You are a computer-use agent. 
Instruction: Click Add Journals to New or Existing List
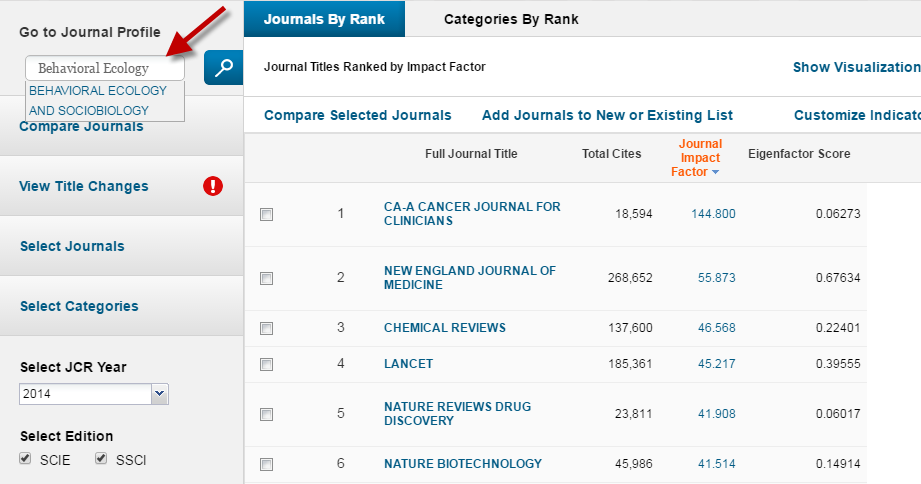pos(607,115)
